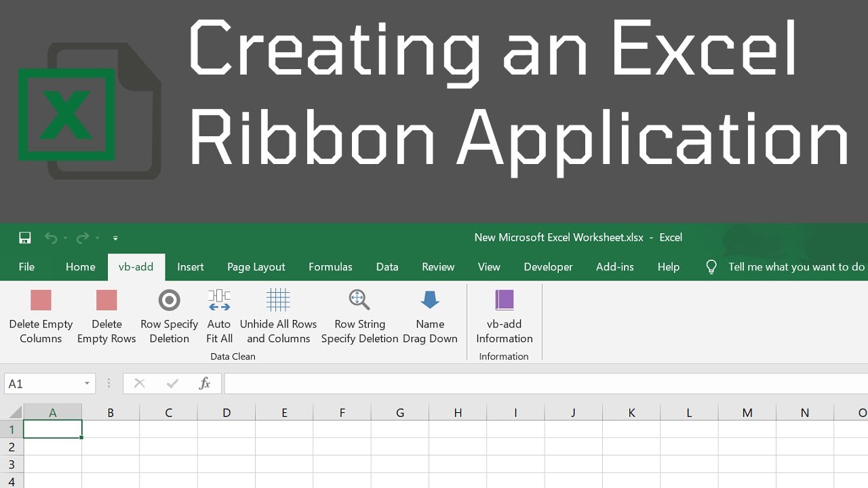Switch to the Insert tab

coord(191,267)
